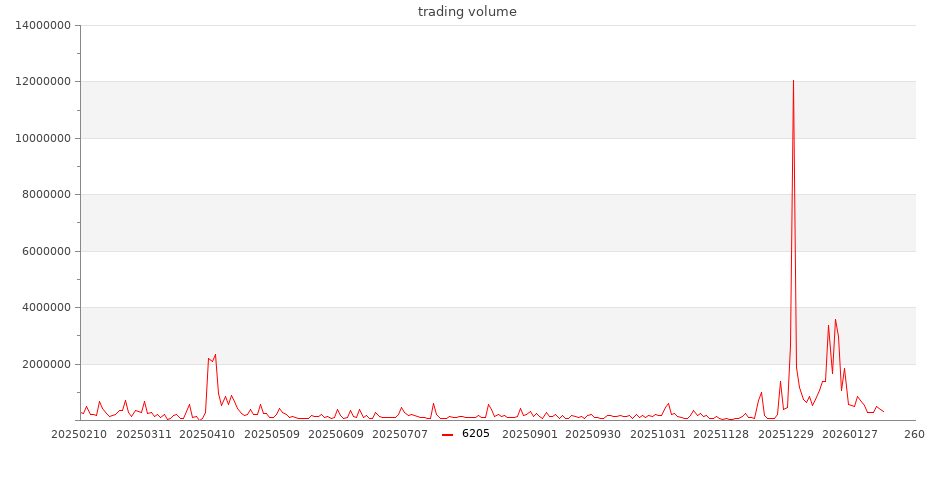
Task: Click the 20250609 date label
Action: point(337,434)
